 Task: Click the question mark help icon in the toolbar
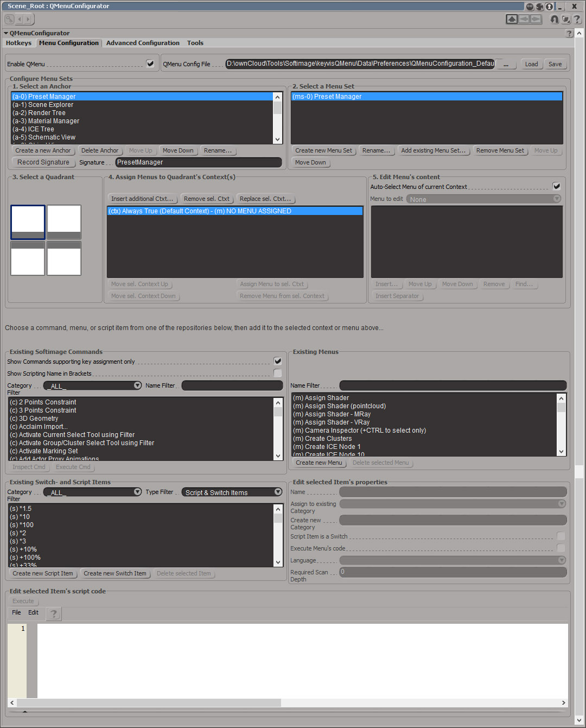click(x=577, y=19)
